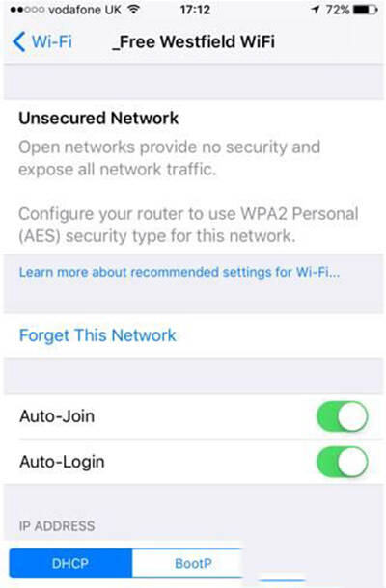Tap the vodafone UK carrier label

[85, 10]
